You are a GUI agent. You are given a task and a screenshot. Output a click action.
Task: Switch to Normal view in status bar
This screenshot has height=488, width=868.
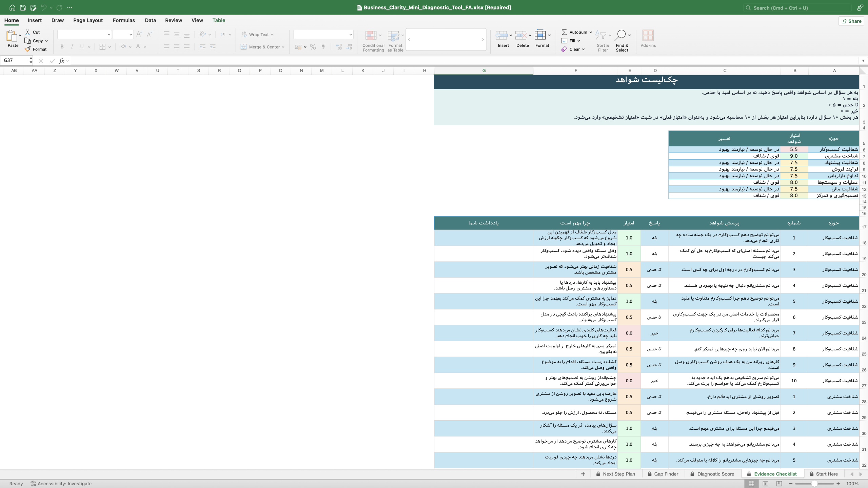tap(751, 484)
